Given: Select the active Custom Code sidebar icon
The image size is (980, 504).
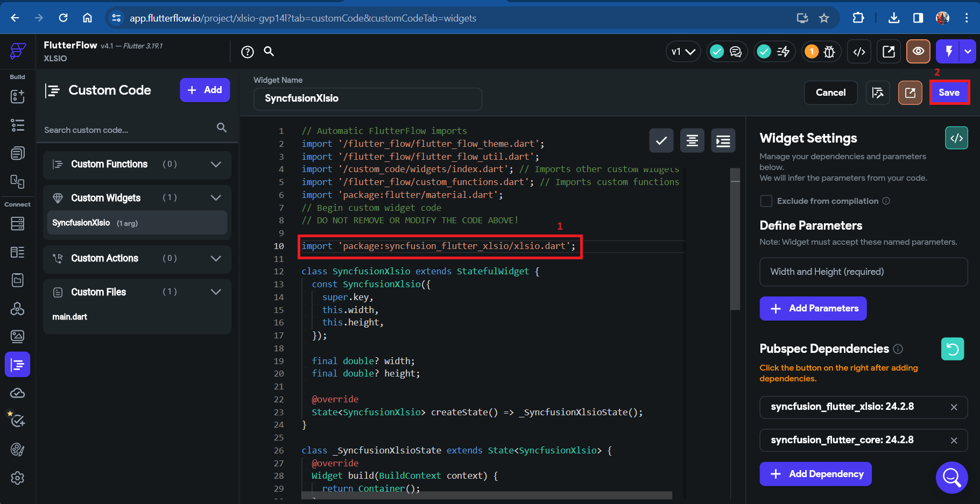Looking at the screenshot, I should pos(18,365).
